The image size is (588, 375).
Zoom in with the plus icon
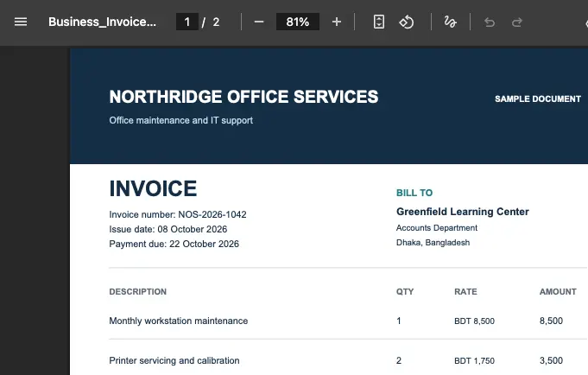click(337, 22)
